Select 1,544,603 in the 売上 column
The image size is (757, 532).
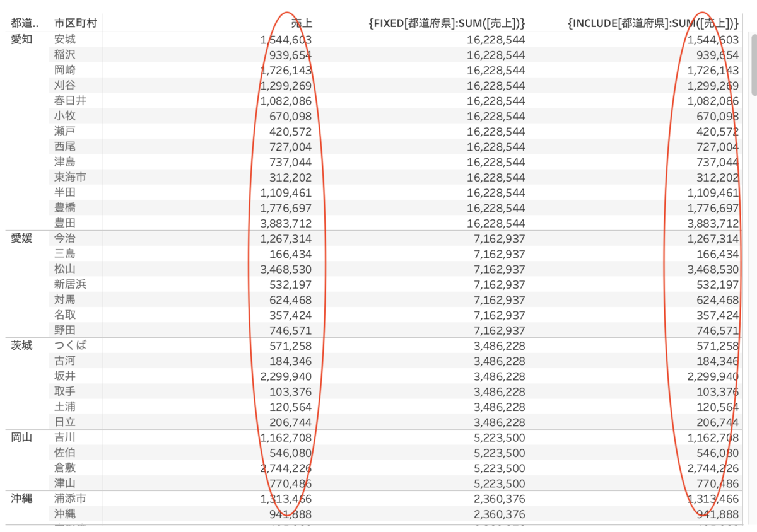pyautogui.click(x=286, y=40)
